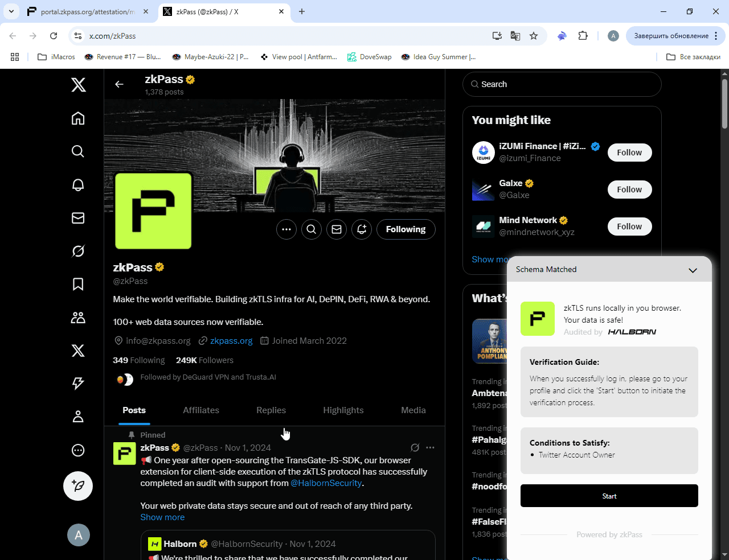This screenshot has height=560, width=729.
Task: Open More circle menu in sidebar
Action: (x=78, y=450)
